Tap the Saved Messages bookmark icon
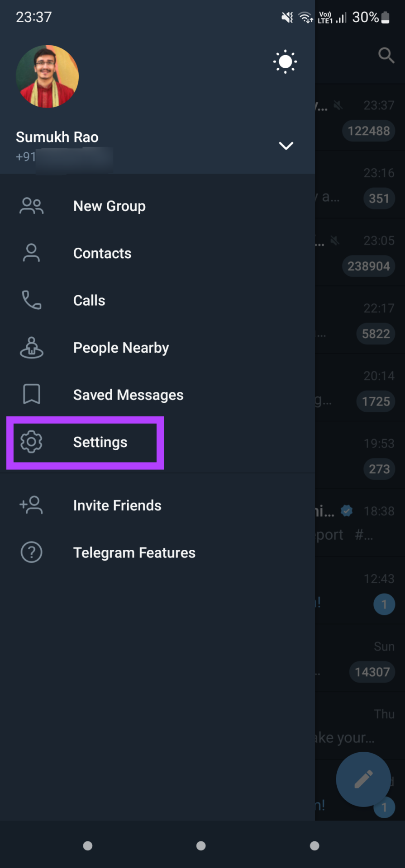This screenshot has width=405, height=868. pos(31,394)
